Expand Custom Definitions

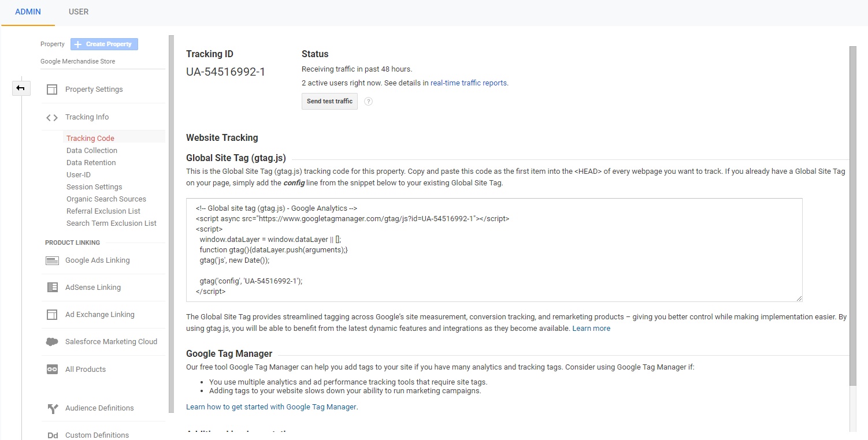(x=97, y=435)
